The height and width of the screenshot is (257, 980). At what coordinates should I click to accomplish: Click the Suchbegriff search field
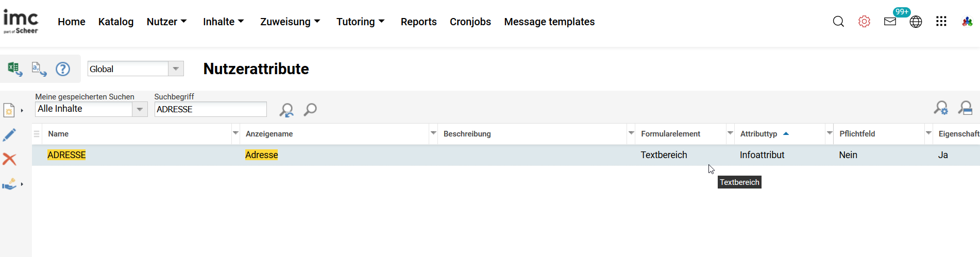(210, 109)
